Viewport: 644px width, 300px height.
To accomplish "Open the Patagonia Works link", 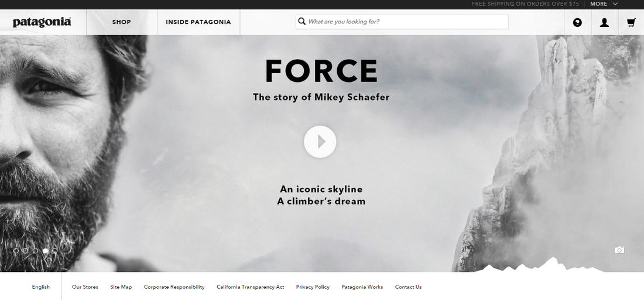I will coord(362,287).
